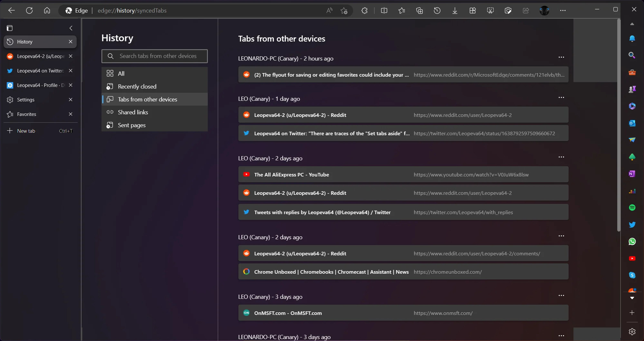This screenshot has width=644, height=341.
Task: Toggle the tab actions menu icon
Action: [10, 28]
